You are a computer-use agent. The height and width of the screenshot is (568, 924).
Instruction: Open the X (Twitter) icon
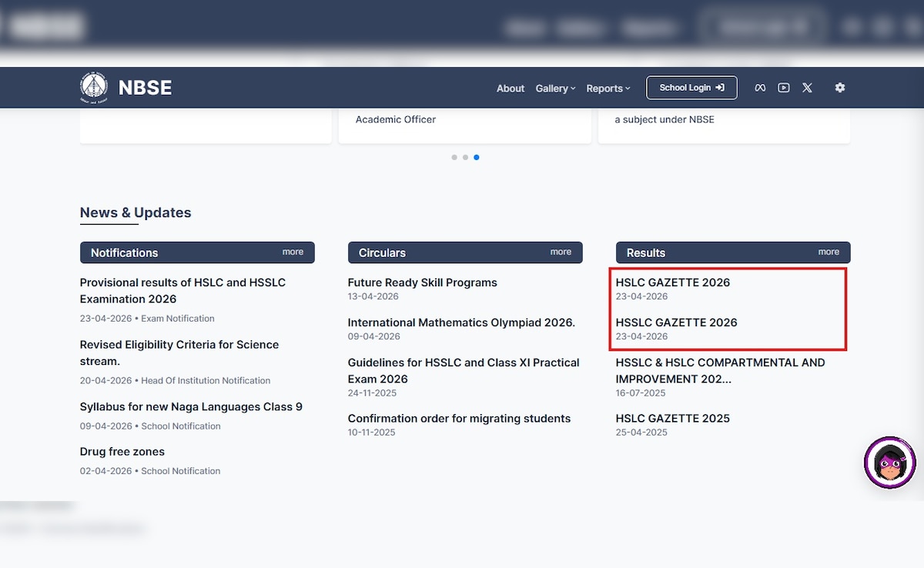point(807,88)
